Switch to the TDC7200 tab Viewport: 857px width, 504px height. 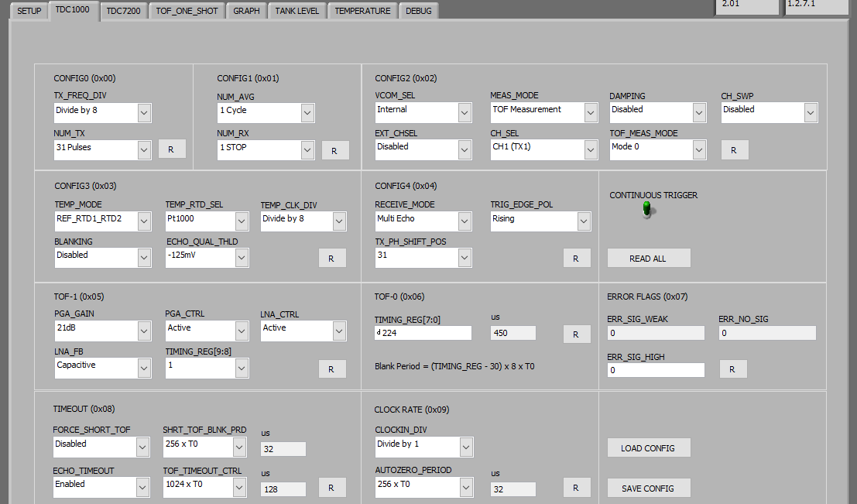coord(123,10)
